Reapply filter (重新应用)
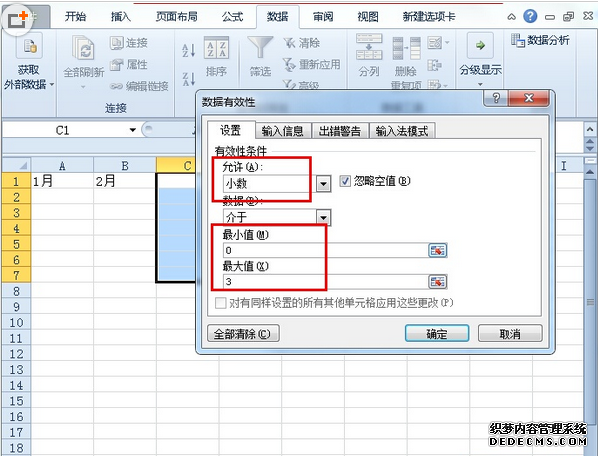 [312, 64]
